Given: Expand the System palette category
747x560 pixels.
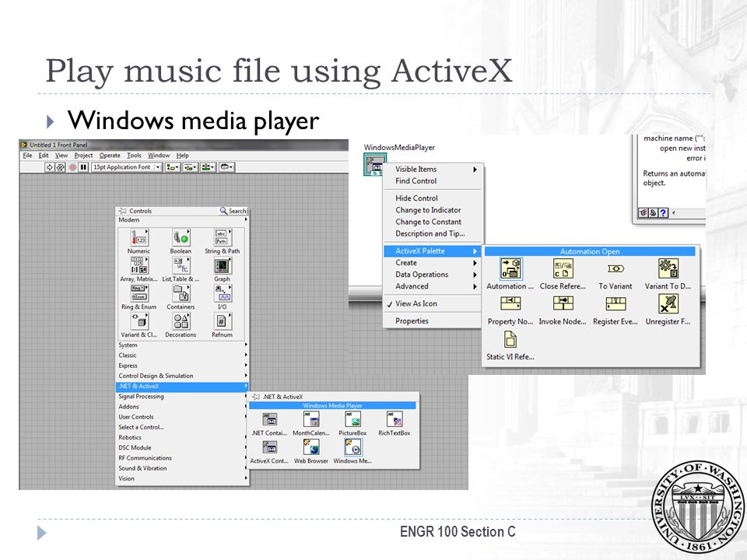Looking at the screenshot, I should 183,345.
